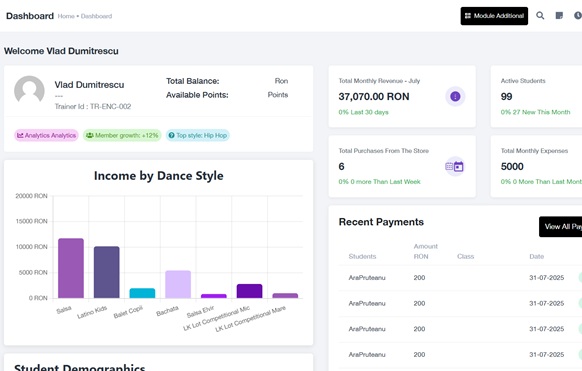Click the Date column header
This screenshot has height=371, width=582.
pos(536,256)
